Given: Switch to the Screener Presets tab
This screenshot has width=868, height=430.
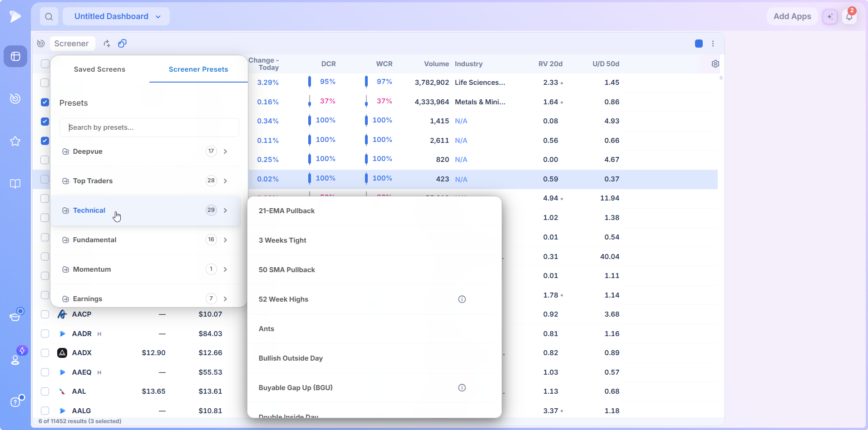Looking at the screenshot, I should tap(198, 69).
